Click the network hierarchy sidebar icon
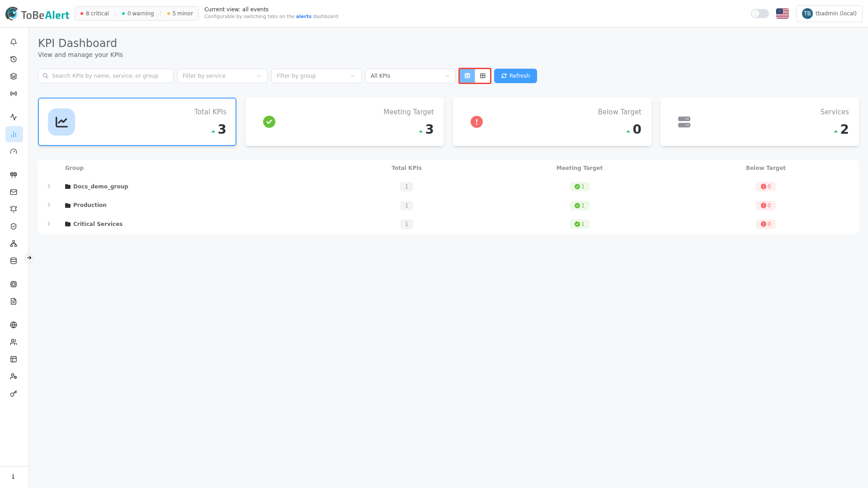The image size is (868, 488). pyautogui.click(x=14, y=244)
